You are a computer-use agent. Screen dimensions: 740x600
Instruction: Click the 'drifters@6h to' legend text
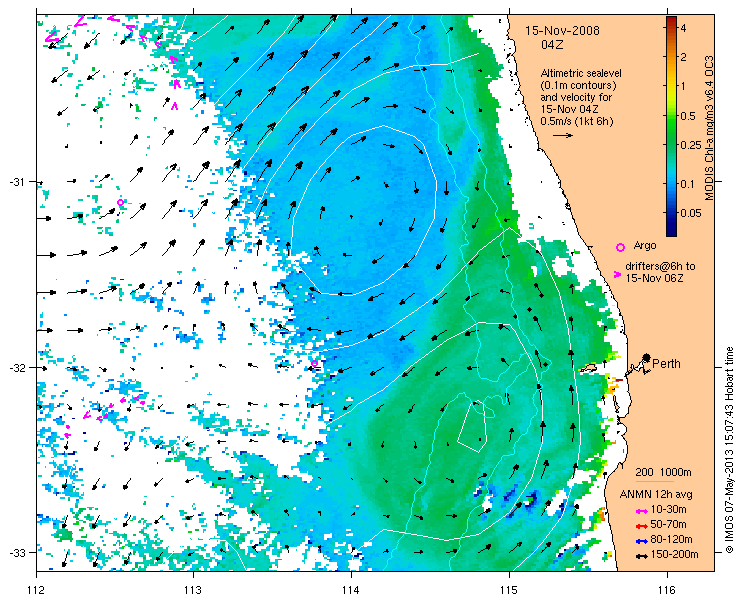tap(660, 266)
